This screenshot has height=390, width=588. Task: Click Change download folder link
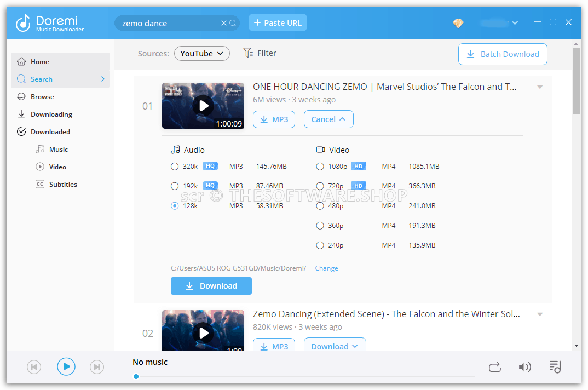pos(326,268)
